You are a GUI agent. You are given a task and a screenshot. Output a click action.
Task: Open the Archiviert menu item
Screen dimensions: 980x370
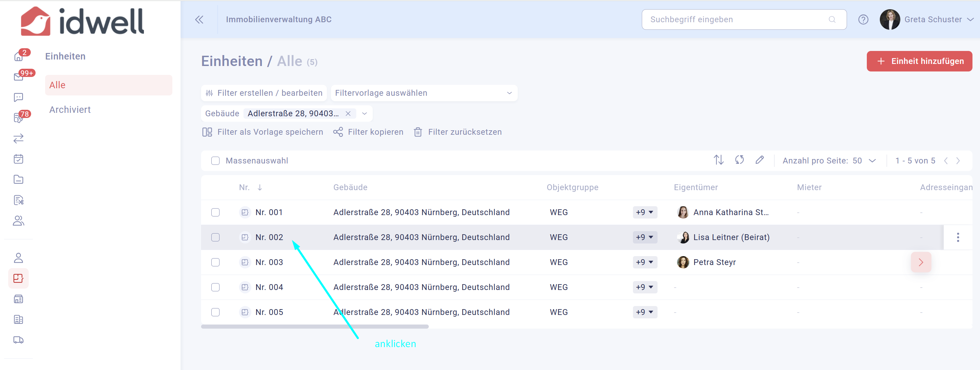[70, 109]
